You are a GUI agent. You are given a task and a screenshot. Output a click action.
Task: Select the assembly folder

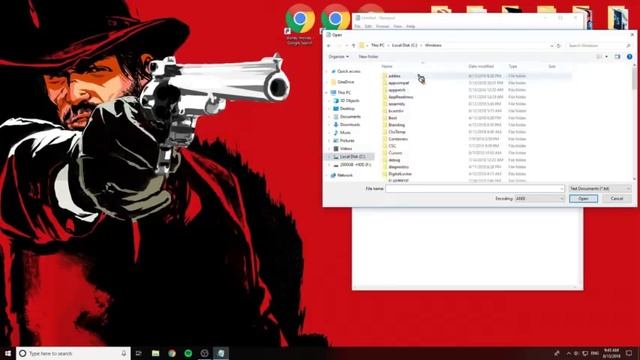coord(397,104)
